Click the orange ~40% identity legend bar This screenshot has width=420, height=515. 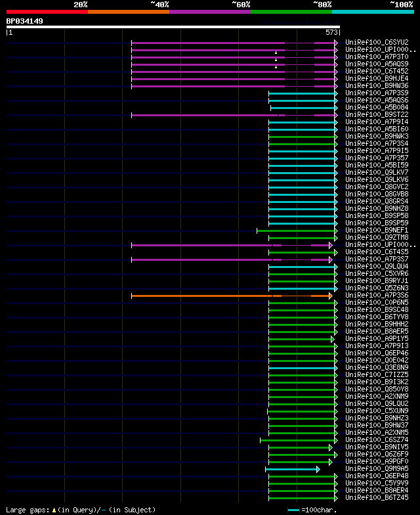[129, 12]
